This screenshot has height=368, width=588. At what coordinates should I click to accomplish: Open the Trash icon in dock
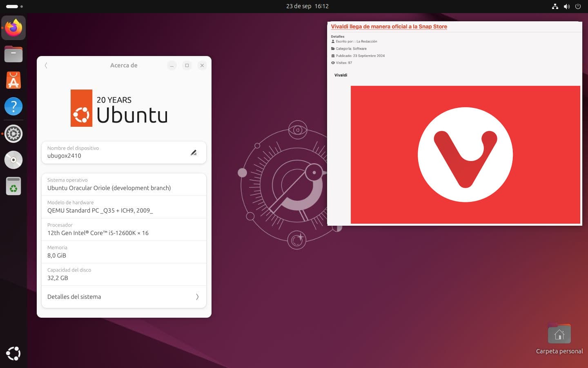click(x=13, y=186)
